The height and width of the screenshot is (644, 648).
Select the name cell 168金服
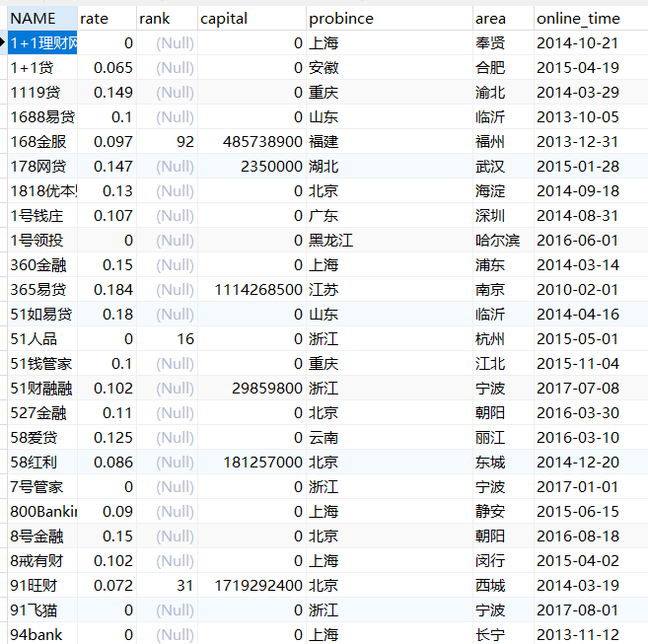tap(42, 142)
